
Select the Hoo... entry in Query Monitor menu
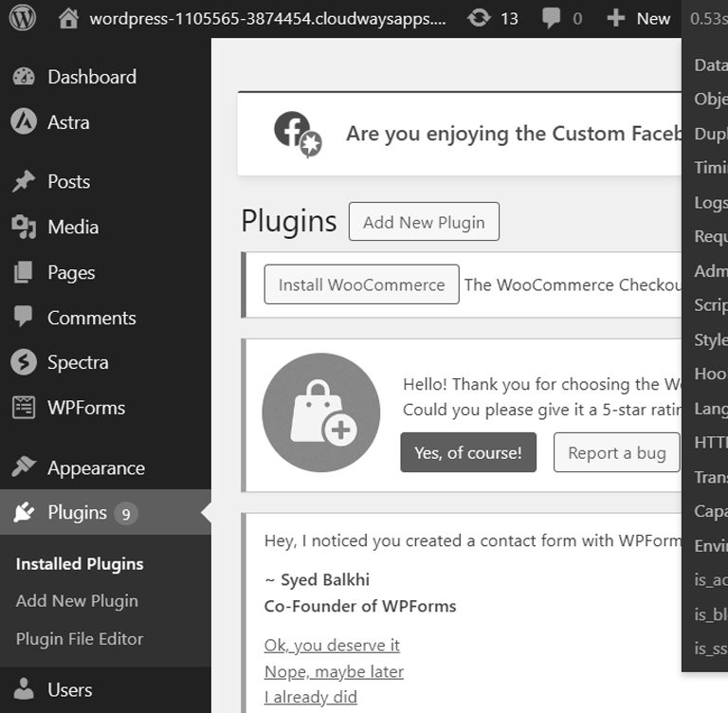[x=710, y=374]
